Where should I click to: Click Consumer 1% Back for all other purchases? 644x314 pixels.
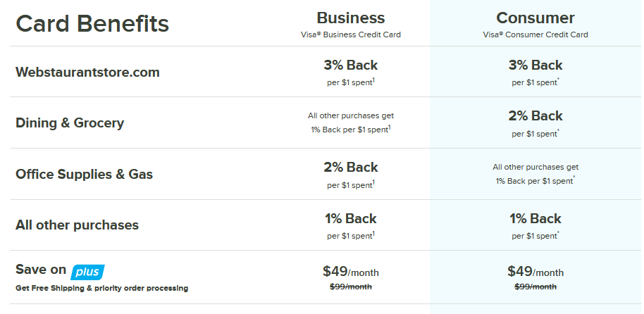pyautogui.click(x=535, y=218)
